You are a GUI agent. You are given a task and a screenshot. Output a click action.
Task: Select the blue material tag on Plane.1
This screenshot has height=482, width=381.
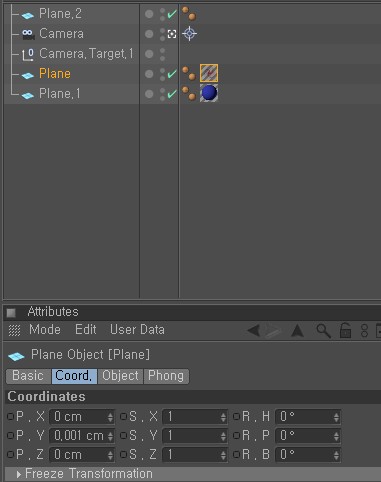(x=209, y=93)
